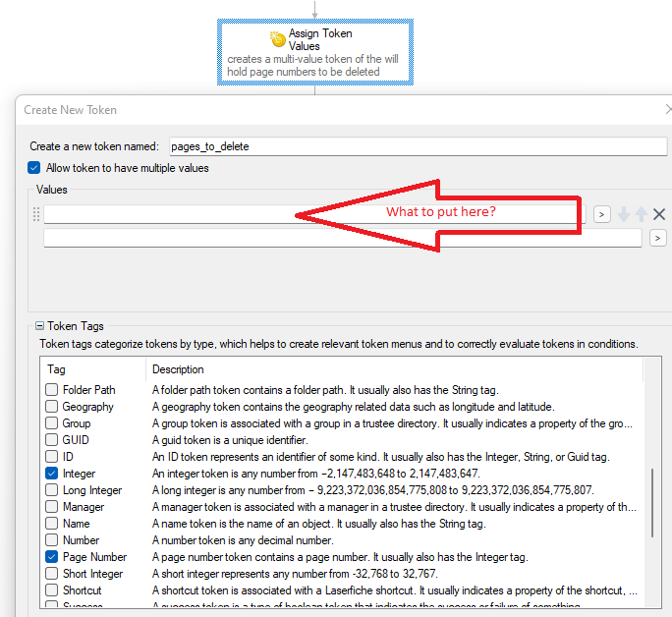The width and height of the screenshot is (672, 617).
Task: Click the tag list vertical scrollbar
Action: 654,501
